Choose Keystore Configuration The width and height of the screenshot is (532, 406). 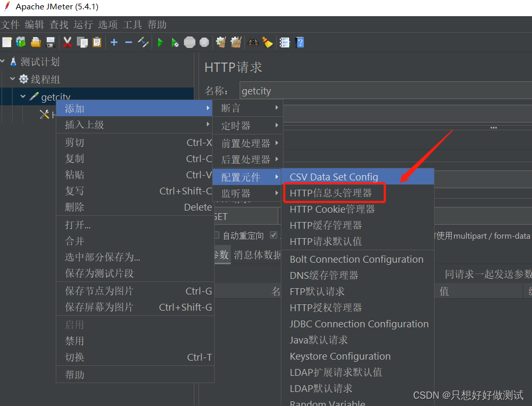coord(357,356)
